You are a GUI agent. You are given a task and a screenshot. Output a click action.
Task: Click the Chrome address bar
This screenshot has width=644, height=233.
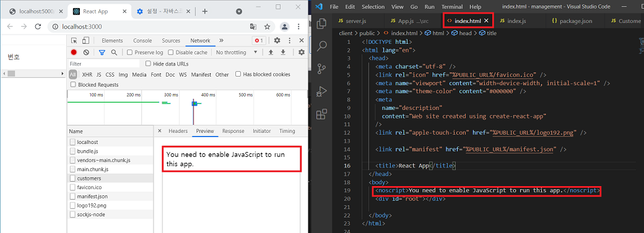154,27
